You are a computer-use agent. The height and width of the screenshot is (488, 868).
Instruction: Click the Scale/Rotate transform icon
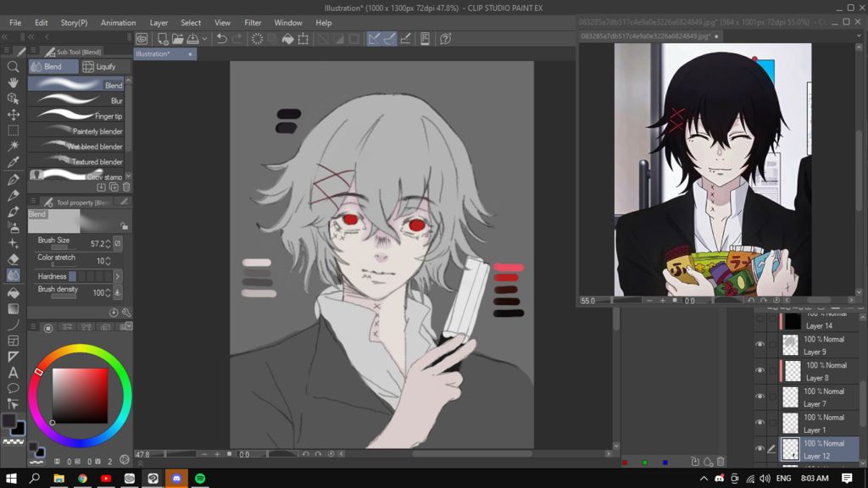click(x=303, y=39)
